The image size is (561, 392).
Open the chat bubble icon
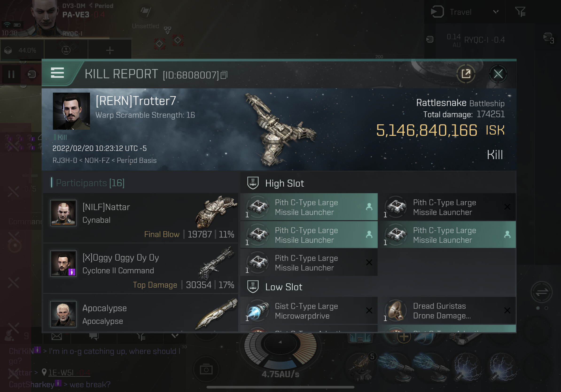click(94, 337)
